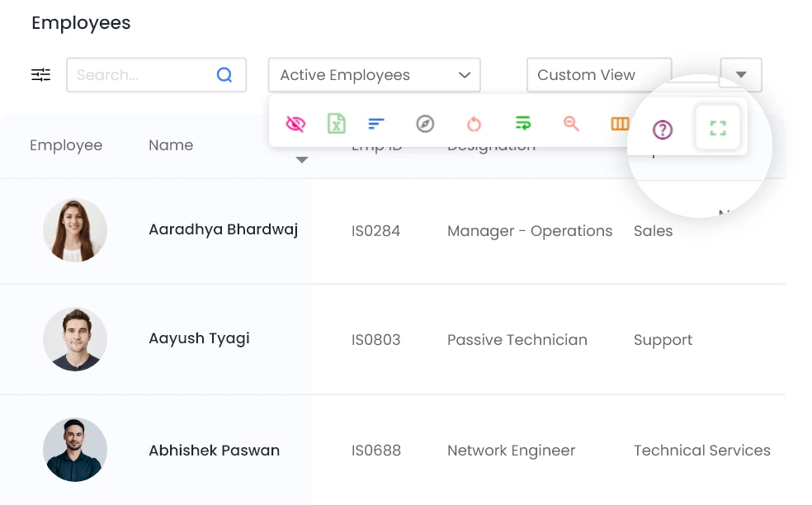Open the Active Employees dropdown
812x505 pixels.
tap(374, 75)
